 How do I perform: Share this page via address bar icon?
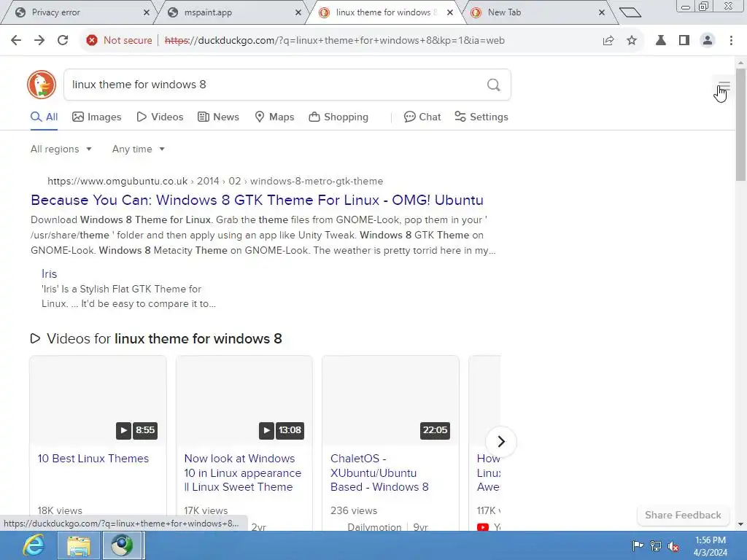click(608, 41)
